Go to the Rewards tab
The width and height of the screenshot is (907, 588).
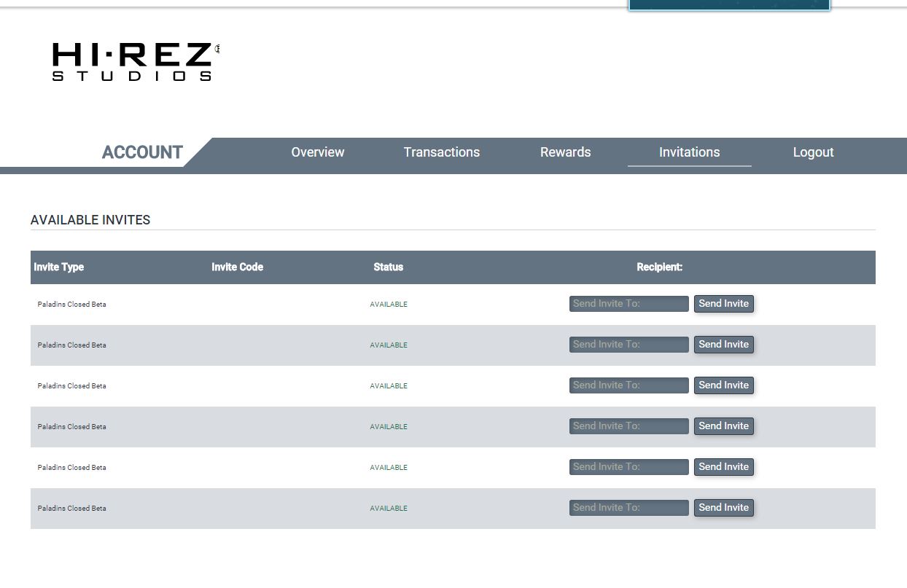point(566,152)
